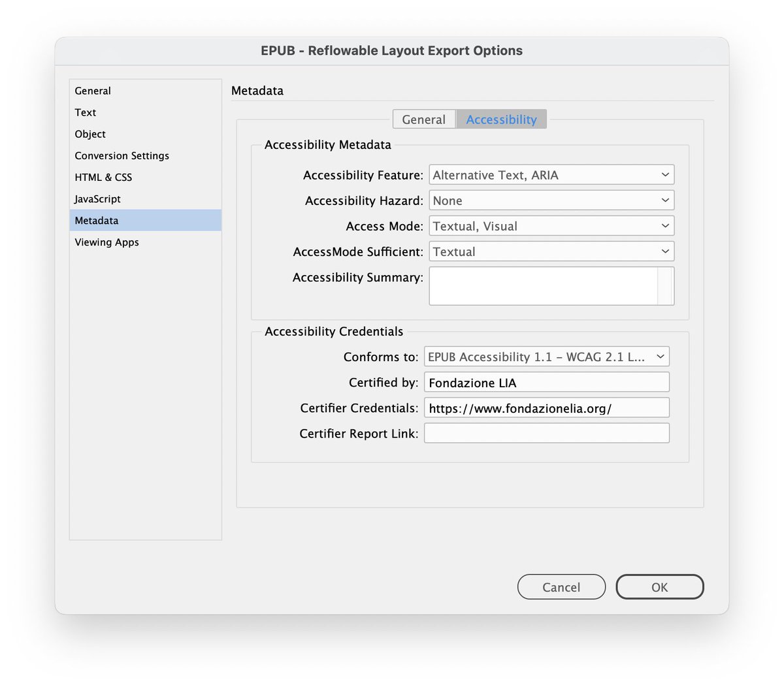784x687 pixels.
Task: Select General in the left category list
Action: click(145, 91)
